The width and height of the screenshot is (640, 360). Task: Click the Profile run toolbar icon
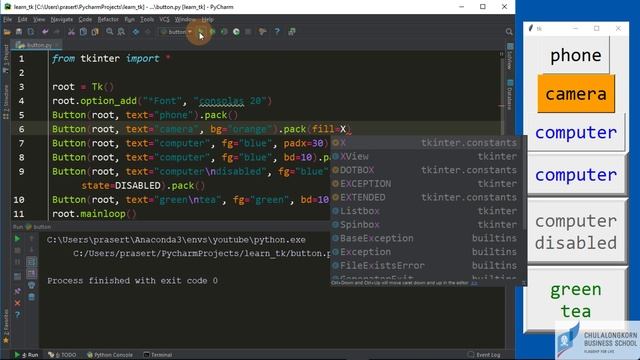(x=236, y=32)
